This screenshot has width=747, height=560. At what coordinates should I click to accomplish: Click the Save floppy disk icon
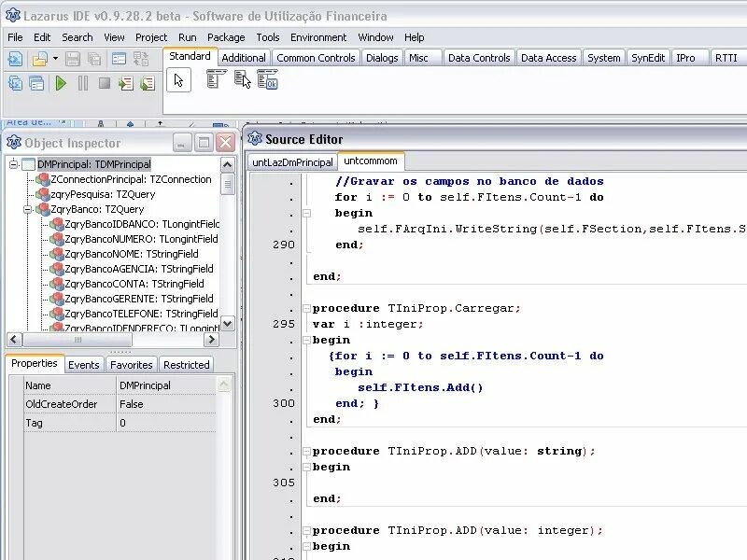73,59
